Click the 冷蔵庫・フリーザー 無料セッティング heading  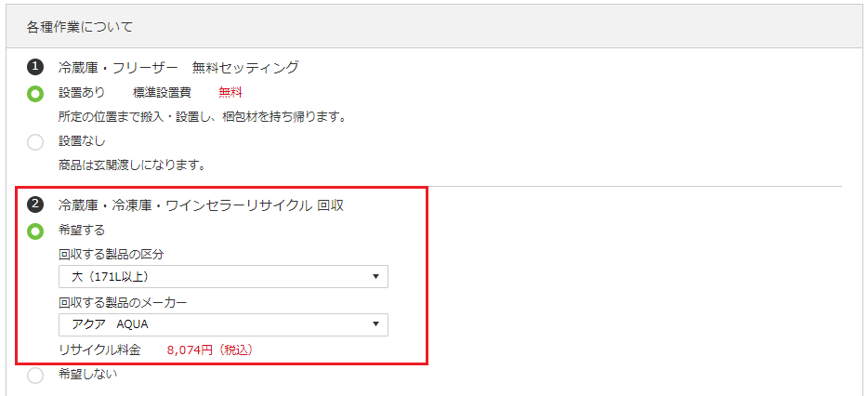click(x=178, y=68)
